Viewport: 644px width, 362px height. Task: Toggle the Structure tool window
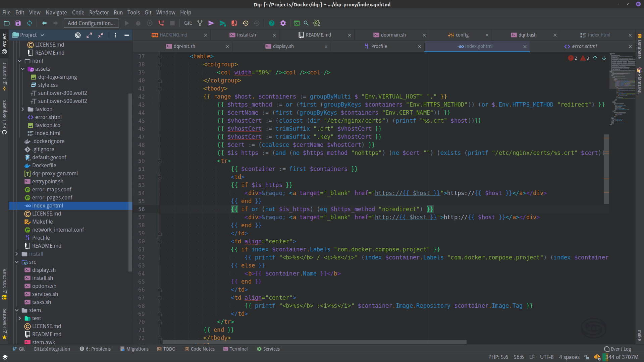[4, 284]
